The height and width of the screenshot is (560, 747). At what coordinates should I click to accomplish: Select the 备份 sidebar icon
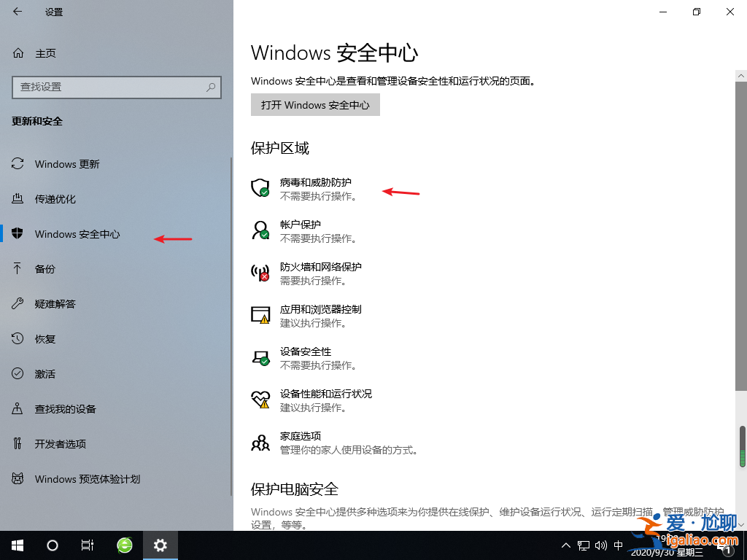16,268
